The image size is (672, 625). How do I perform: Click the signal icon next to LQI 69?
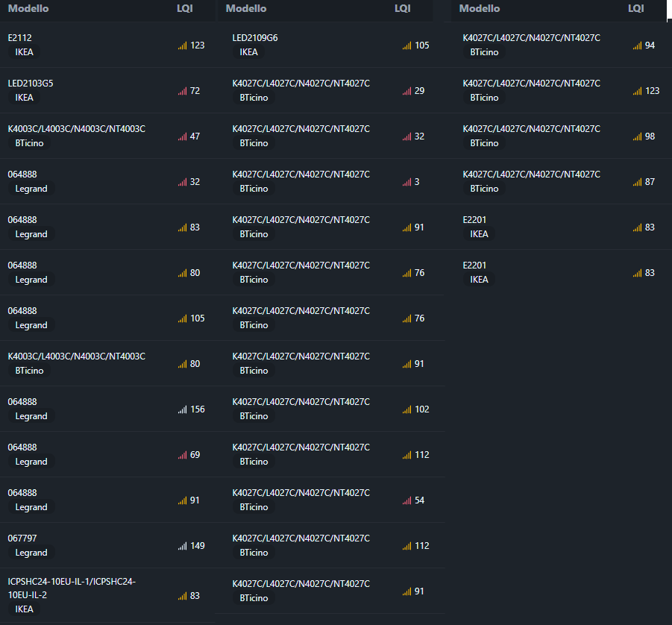[x=182, y=455]
